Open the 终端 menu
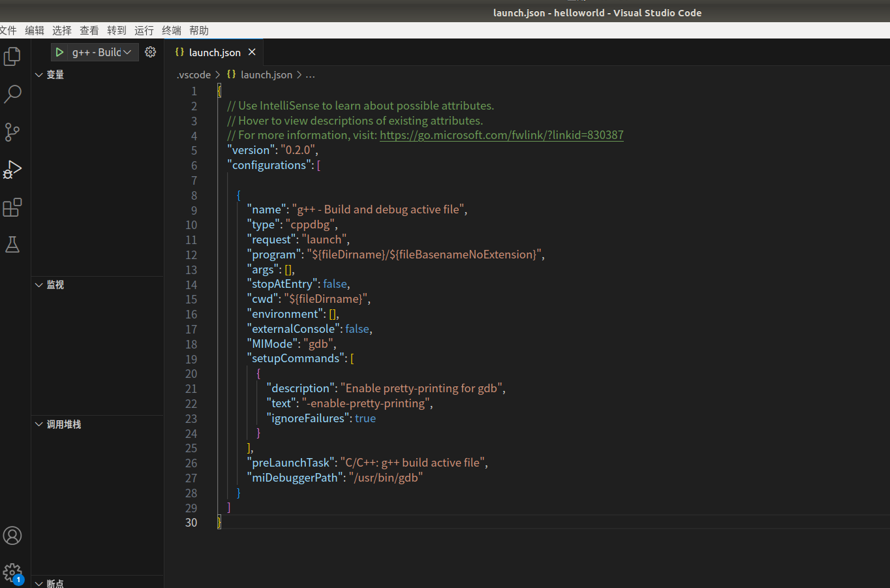Viewport: 890px width, 588px height. pyautogui.click(x=172, y=31)
